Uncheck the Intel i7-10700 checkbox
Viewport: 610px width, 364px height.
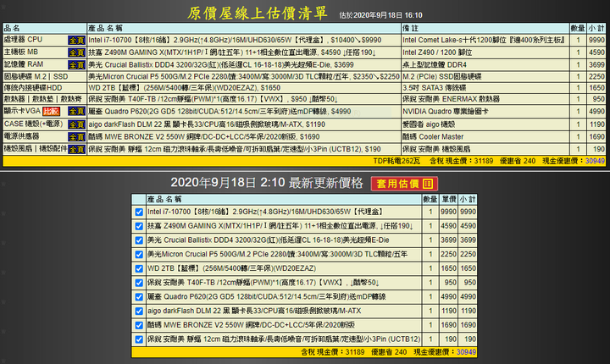pyautogui.click(x=139, y=212)
